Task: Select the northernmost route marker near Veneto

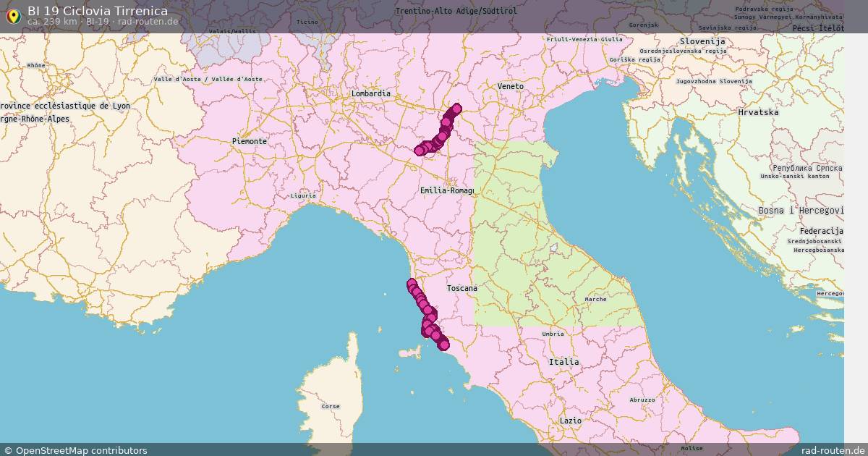Action: coord(456,109)
